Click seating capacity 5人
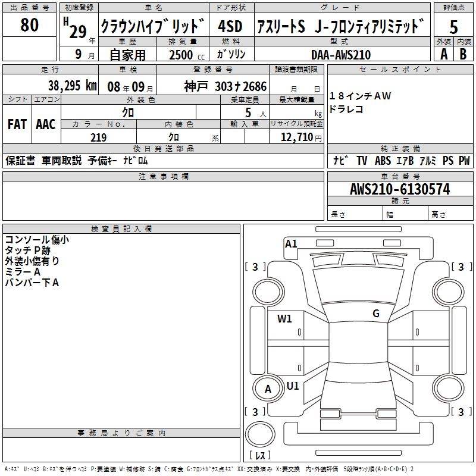 click(255, 113)
